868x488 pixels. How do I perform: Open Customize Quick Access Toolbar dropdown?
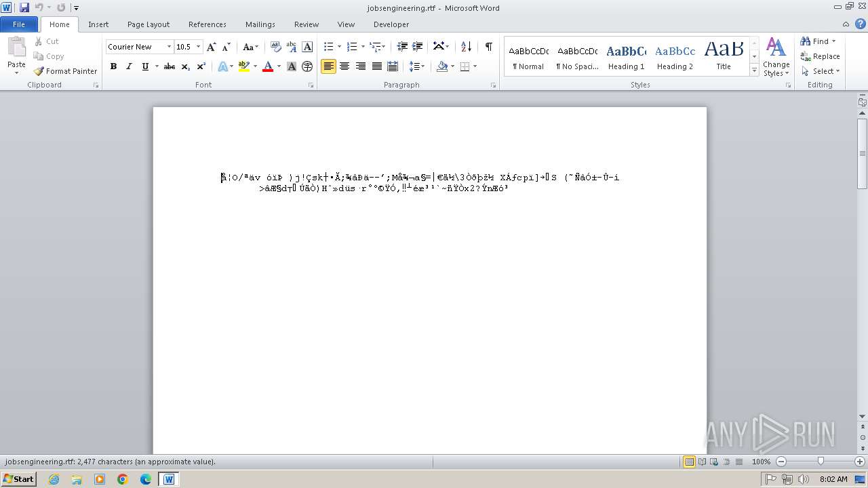pos(76,8)
